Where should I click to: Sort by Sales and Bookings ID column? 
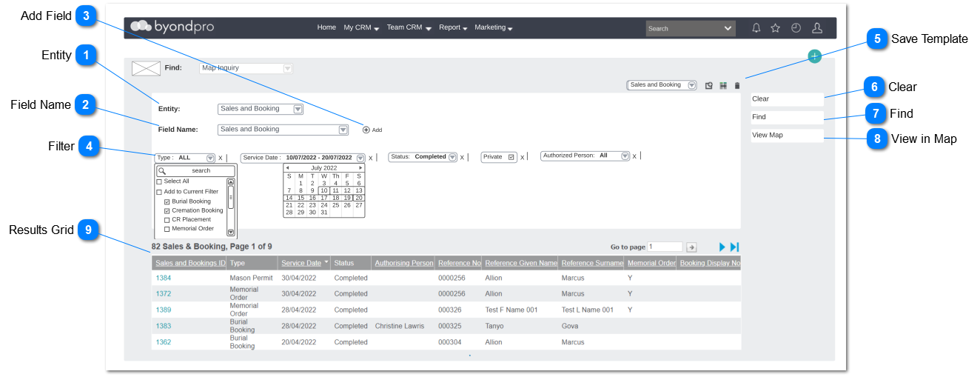tap(190, 263)
